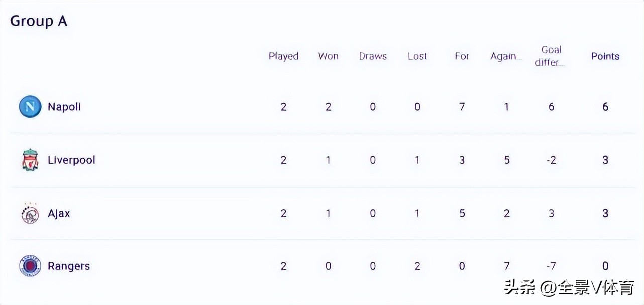Select the Ajax team name
Screen dimensions: 644x305
pyautogui.click(x=59, y=214)
